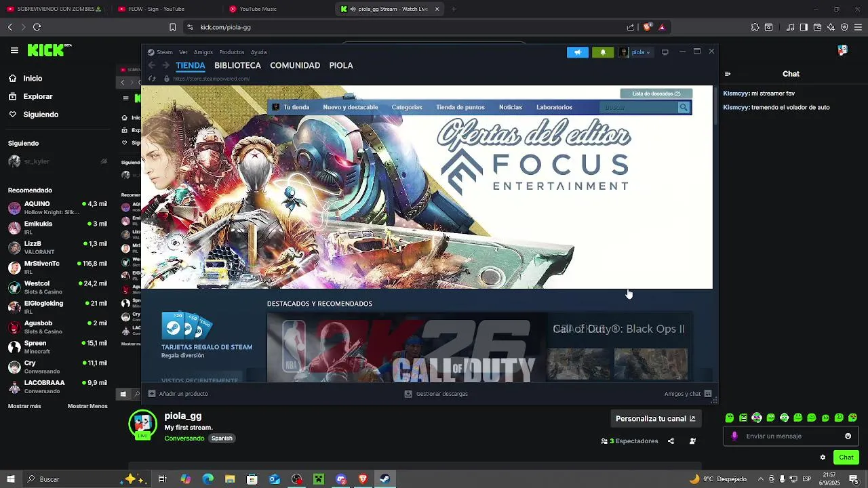868x488 pixels.
Task: Open Kick Explorar page
Action: point(31,96)
